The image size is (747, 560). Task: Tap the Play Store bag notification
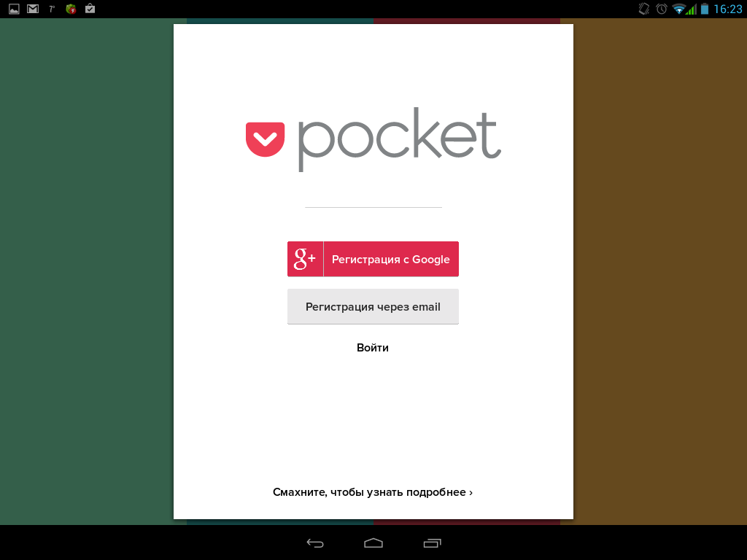coord(90,9)
